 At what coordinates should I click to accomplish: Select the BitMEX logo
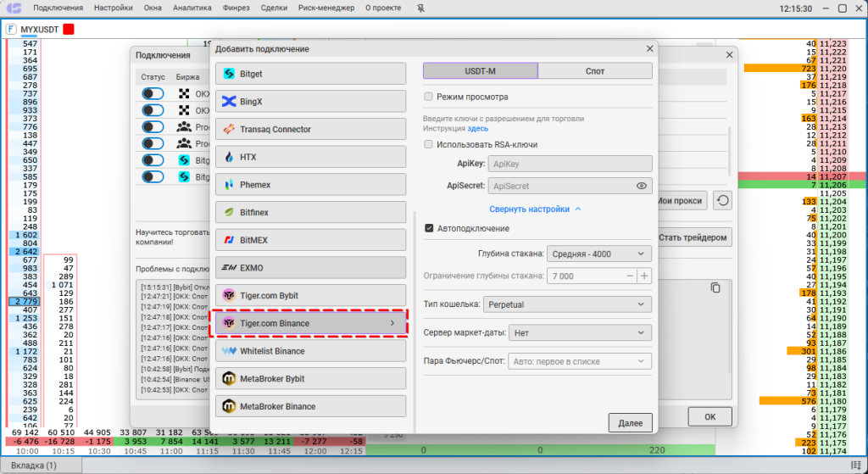pos(229,240)
